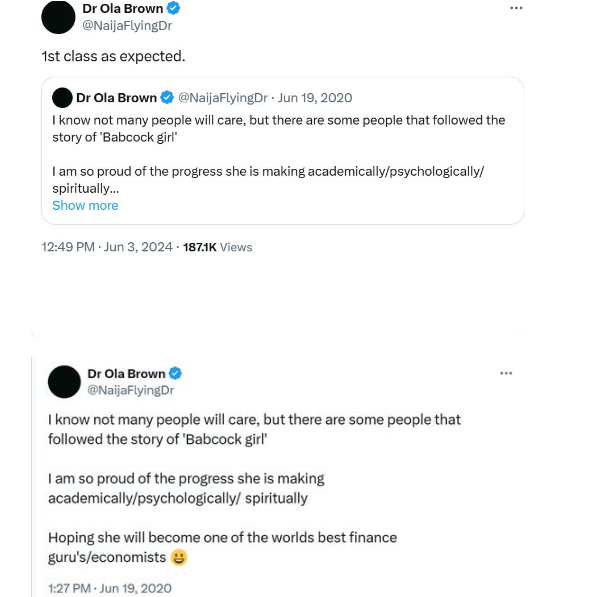Click the small avatar in the quoted tweet

click(x=62, y=97)
